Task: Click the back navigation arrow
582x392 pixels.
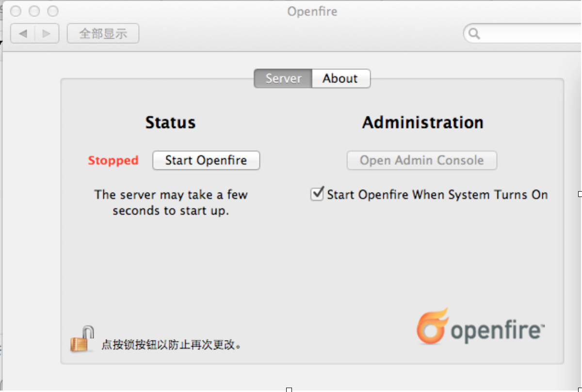Action: [x=23, y=33]
